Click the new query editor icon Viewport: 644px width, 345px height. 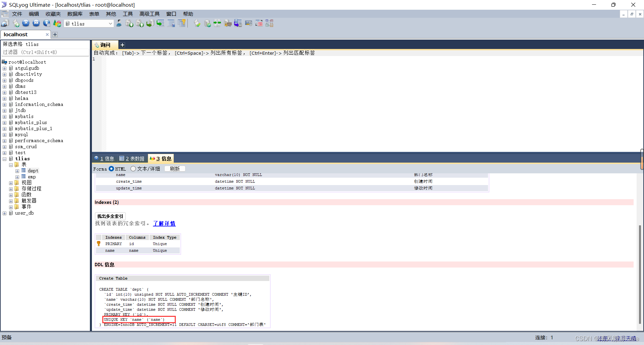click(16, 23)
